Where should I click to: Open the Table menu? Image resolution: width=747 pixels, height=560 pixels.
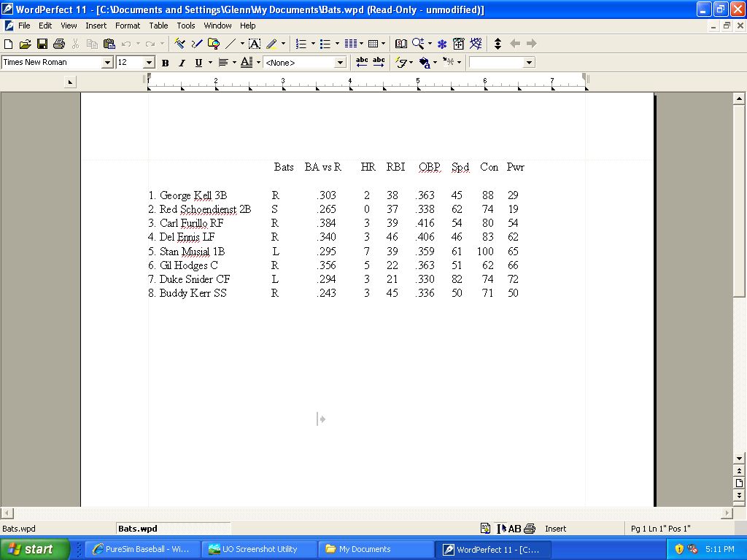pos(158,26)
